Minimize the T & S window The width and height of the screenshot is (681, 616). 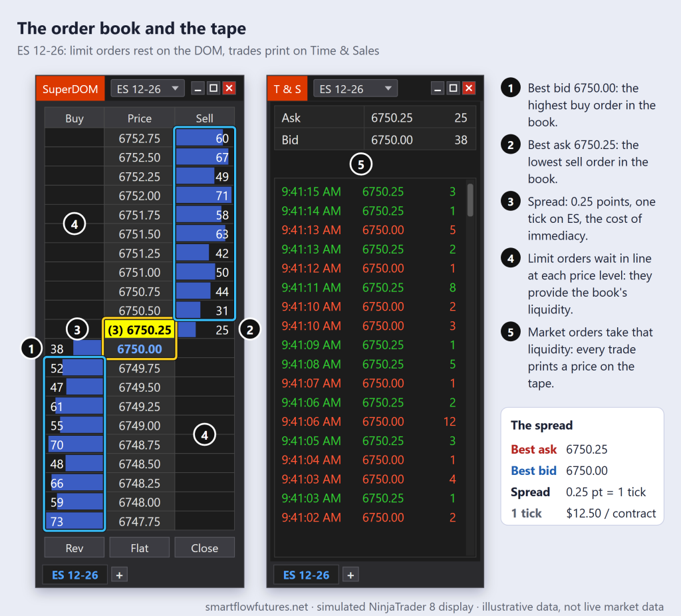[x=438, y=88]
